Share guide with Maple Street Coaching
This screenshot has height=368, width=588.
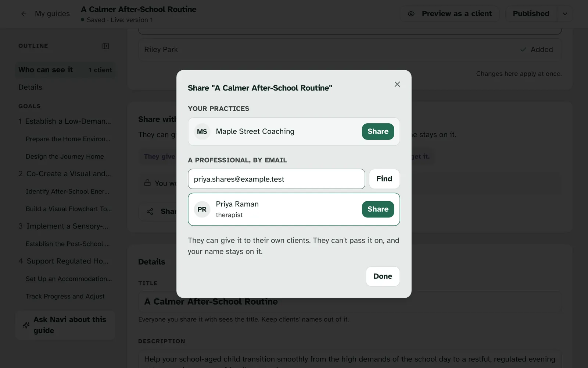[378, 131]
